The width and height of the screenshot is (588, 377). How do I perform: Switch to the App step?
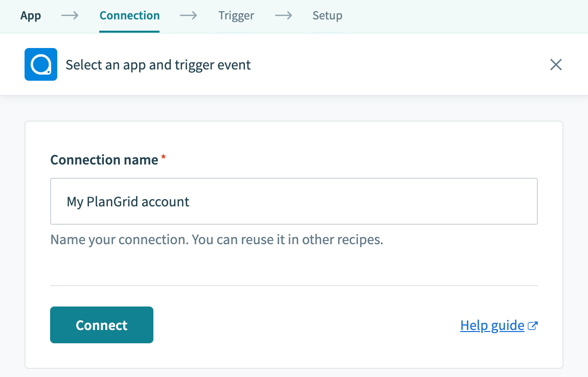(x=30, y=15)
